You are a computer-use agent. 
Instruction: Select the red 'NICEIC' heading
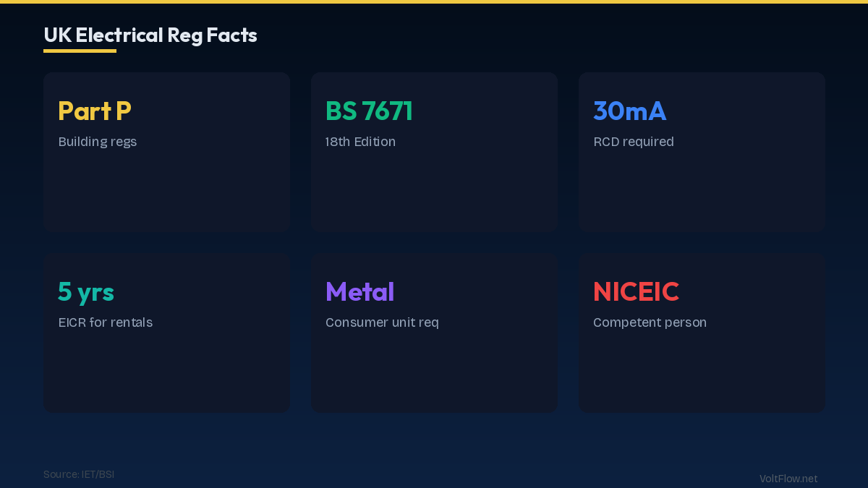636,291
